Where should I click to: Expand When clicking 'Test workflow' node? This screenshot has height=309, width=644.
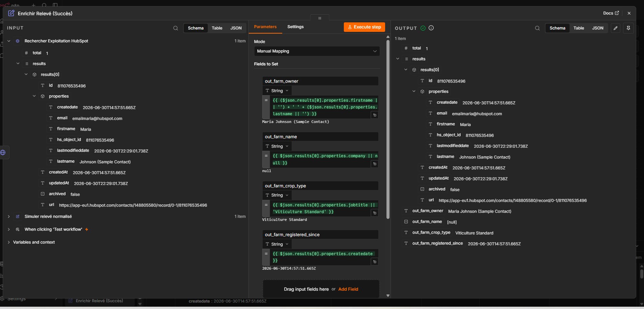pyautogui.click(x=9, y=229)
